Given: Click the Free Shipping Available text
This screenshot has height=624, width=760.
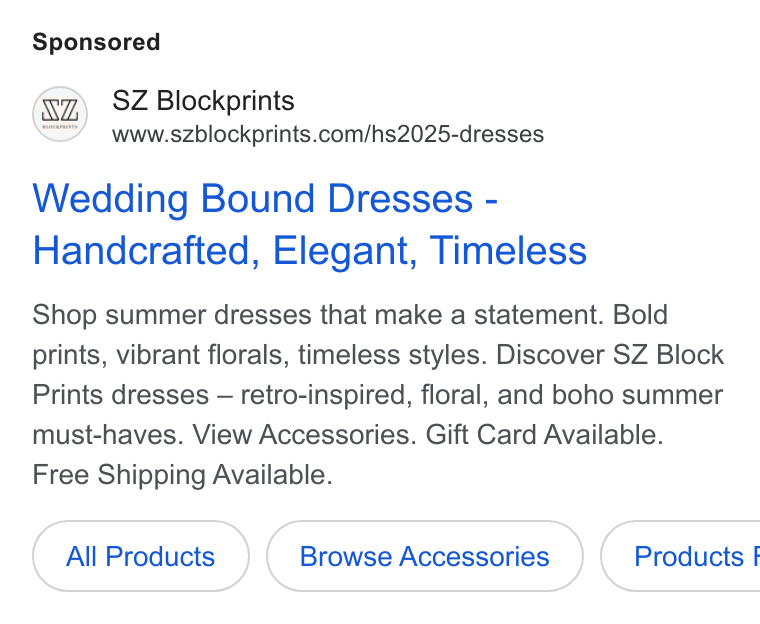Looking at the screenshot, I should pos(182,475).
